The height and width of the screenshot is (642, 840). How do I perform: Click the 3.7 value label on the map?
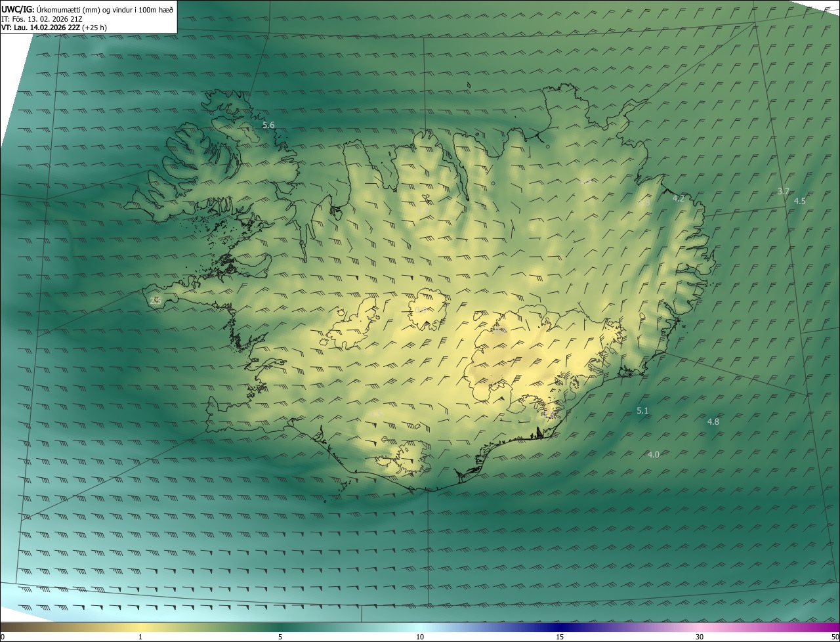click(783, 192)
